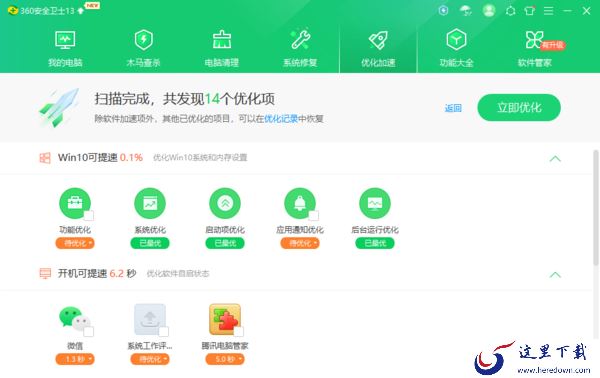
Task: Open 待优化 dropdown under 系统工作评...
Action: 150,359
